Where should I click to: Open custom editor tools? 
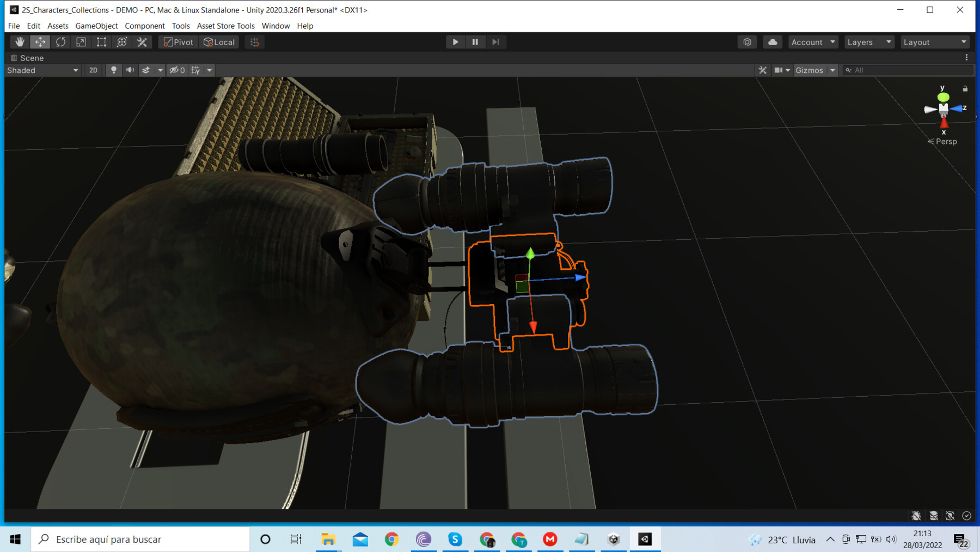[142, 42]
